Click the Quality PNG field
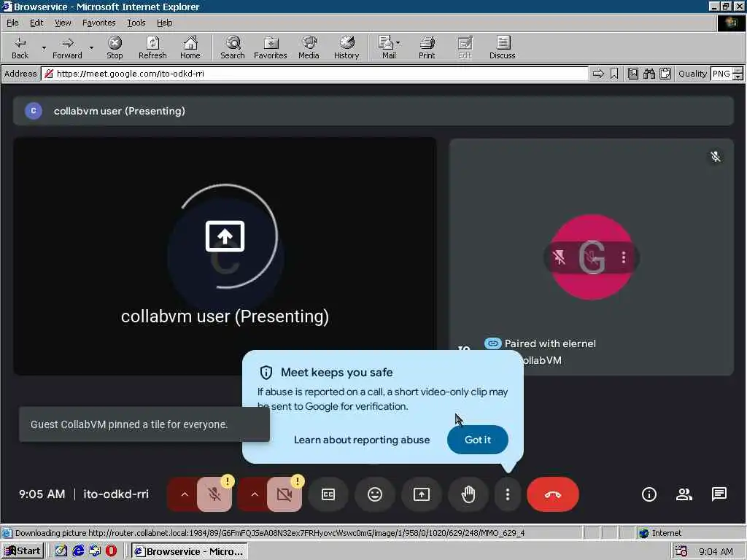 click(721, 74)
